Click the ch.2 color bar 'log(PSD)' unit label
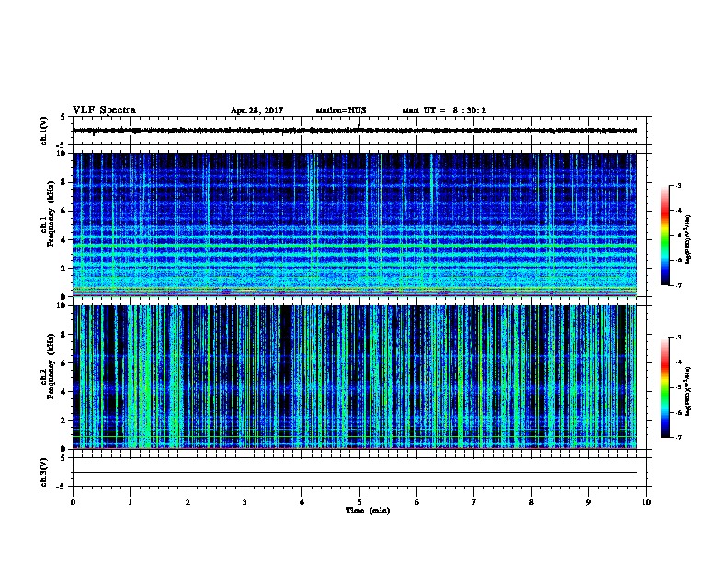 click(x=688, y=391)
